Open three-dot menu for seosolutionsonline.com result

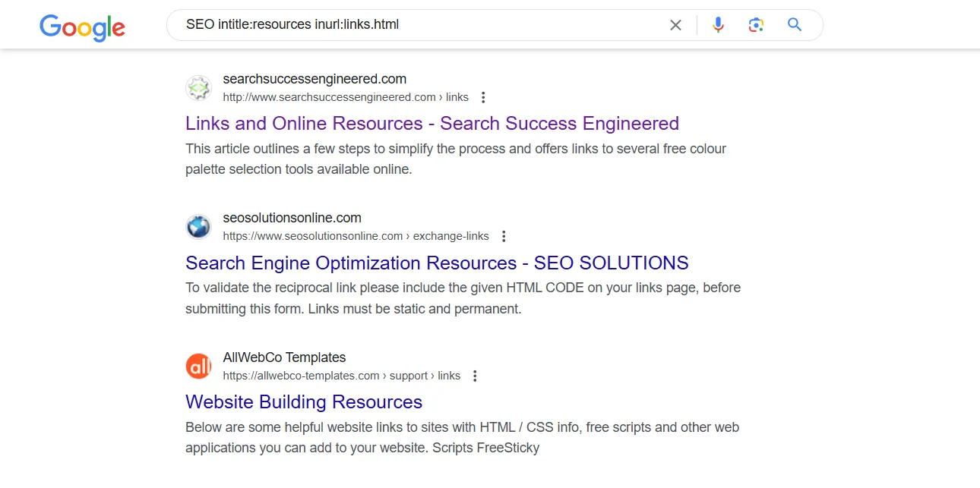pos(504,236)
